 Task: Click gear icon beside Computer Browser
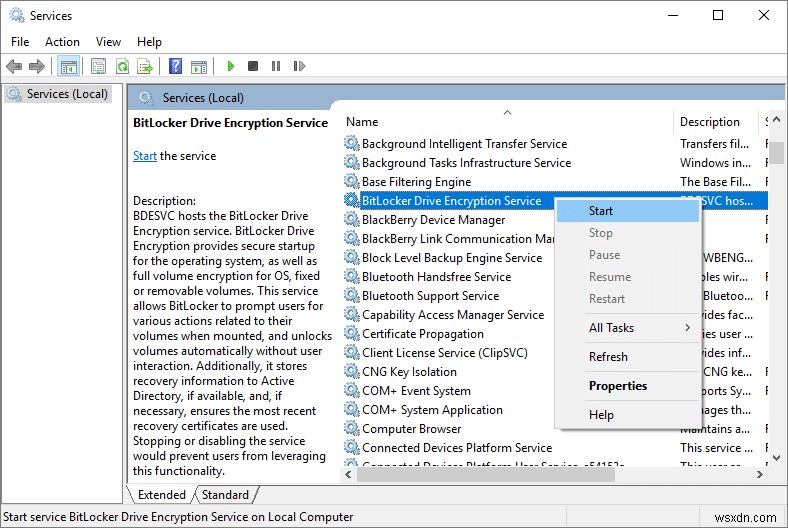click(x=351, y=428)
